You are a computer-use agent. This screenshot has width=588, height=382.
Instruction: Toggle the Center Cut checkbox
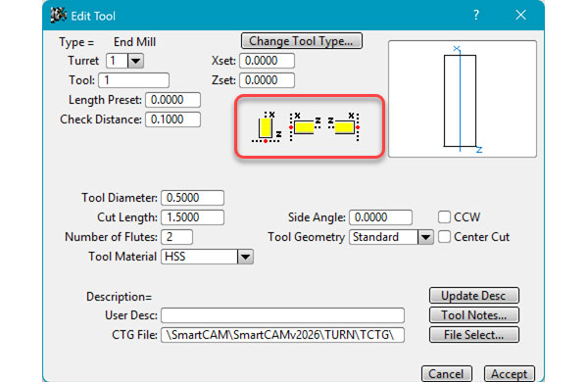point(444,237)
